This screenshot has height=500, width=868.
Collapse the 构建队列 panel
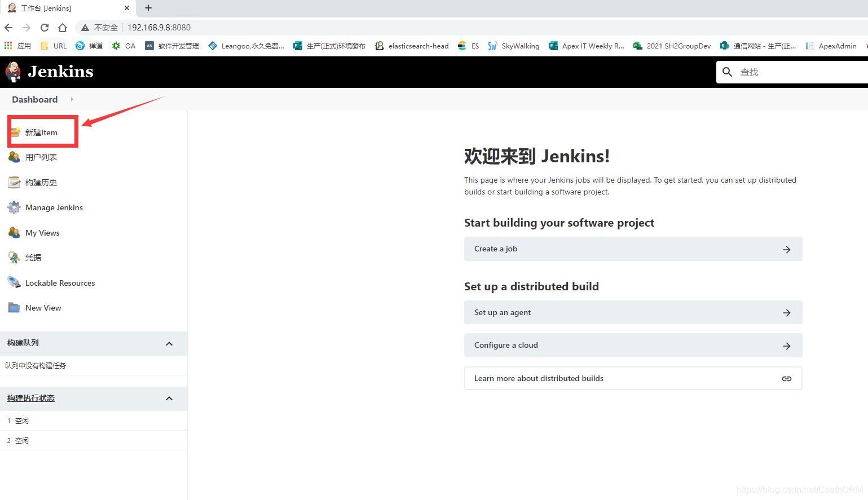click(169, 343)
